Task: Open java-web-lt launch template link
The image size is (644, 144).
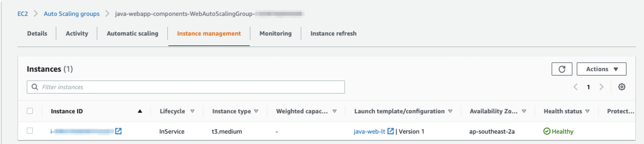Action: click(369, 131)
